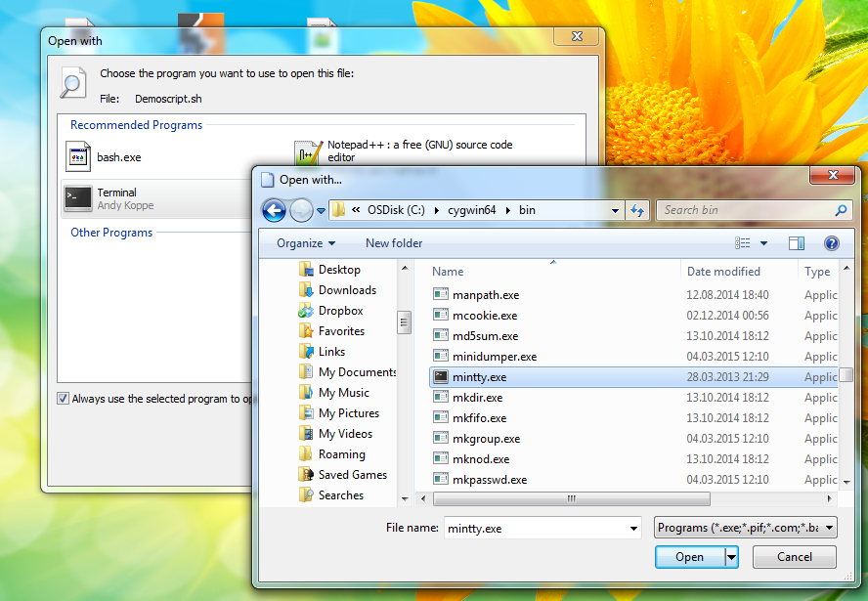868x601 pixels.
Task: Cancel the file browse dialog
Action: [x=795, y=557]
